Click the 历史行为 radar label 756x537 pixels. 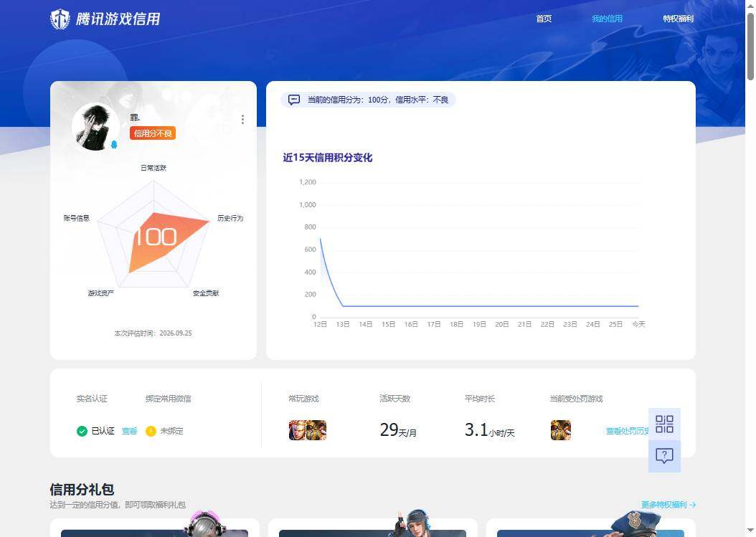point(230,218)
